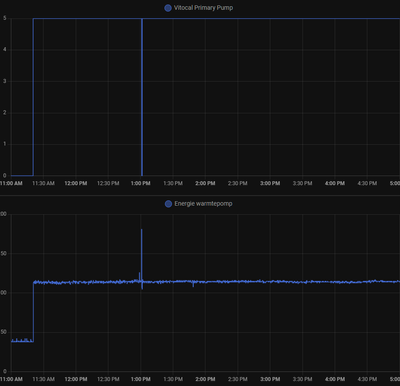Click the 12:00 PM label on upper chart axis
Viewport: 400px width, 386px height.
(x=76, y=183)
